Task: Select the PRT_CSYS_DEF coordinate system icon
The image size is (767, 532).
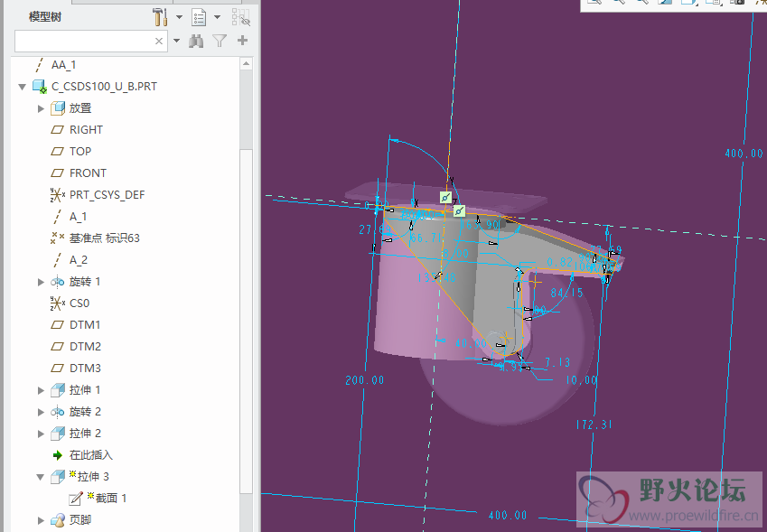Action: [x=57, y=194]
